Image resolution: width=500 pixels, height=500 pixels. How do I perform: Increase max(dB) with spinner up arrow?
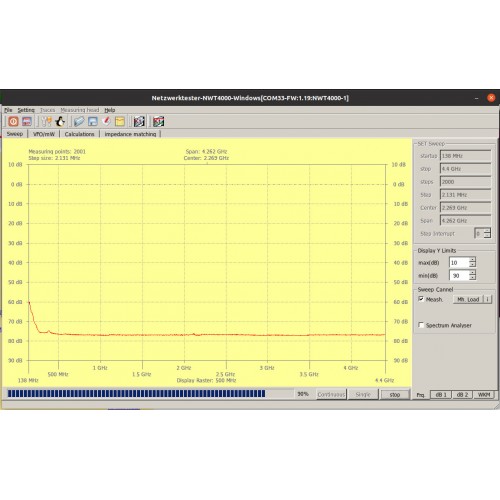[472, 260]
